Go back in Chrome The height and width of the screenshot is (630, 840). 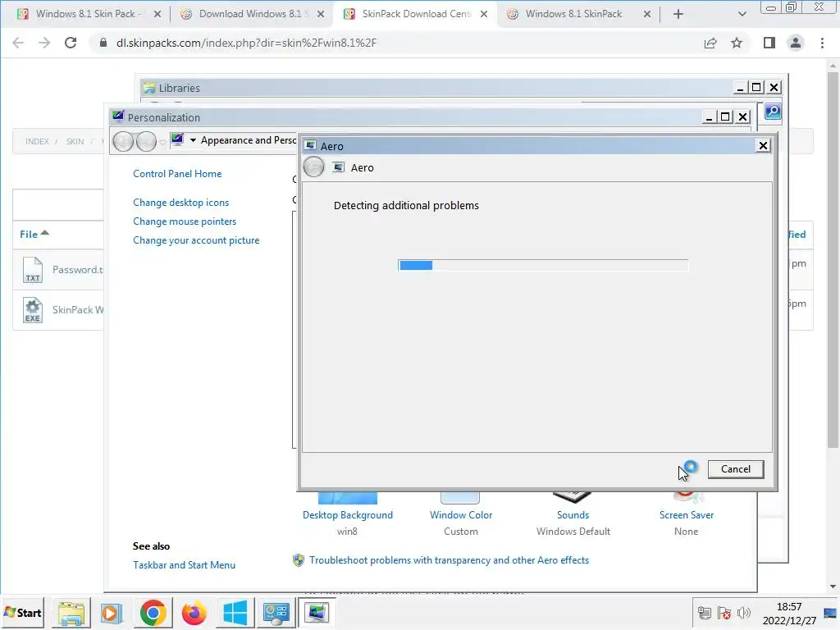click(18, 43)
